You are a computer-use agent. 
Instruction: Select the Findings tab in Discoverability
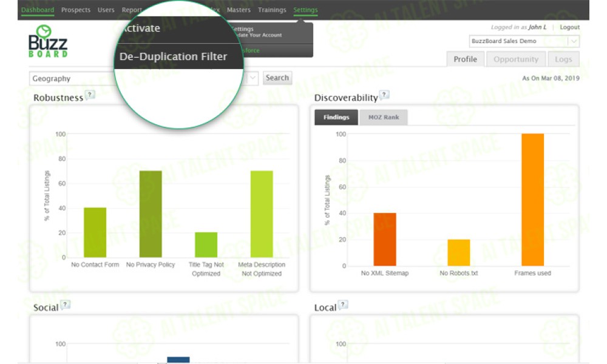click(x=336, y=117)
